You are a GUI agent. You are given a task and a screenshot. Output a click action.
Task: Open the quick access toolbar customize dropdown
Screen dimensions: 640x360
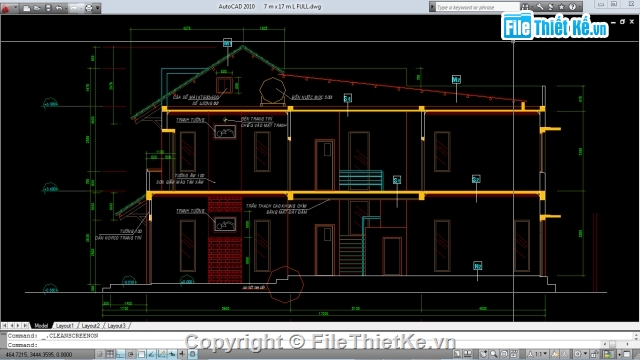98,8
